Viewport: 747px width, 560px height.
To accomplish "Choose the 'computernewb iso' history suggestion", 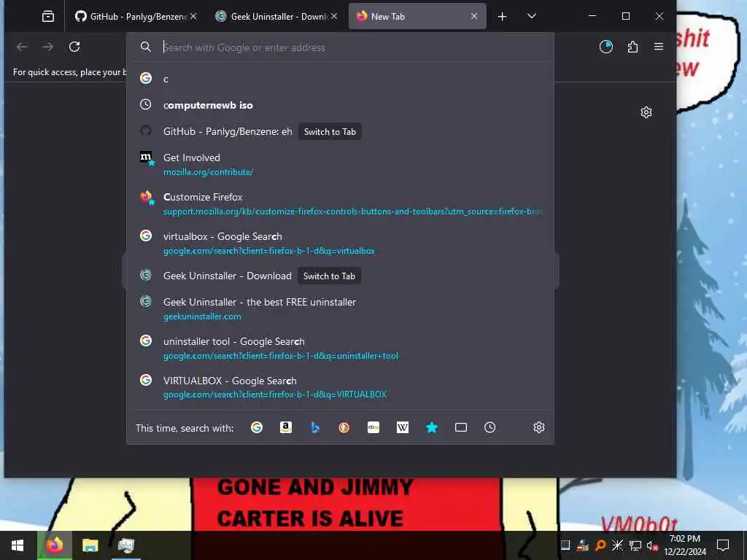I will (340, 105).
